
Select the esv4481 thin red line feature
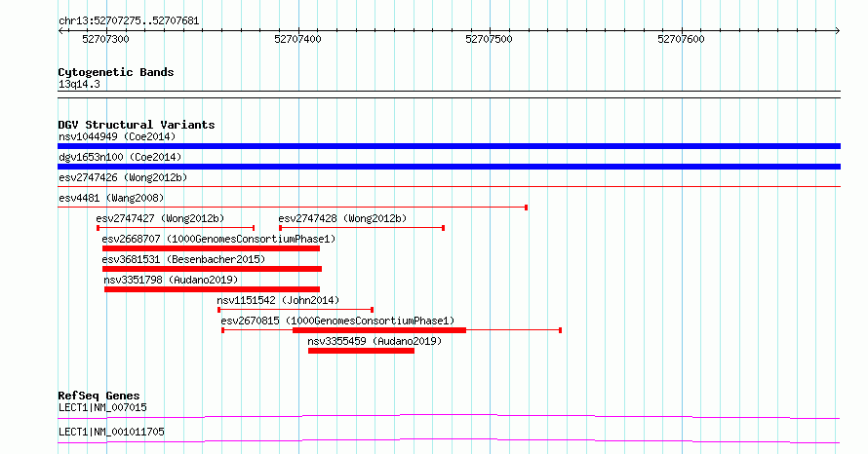click(x=293, y=208)
